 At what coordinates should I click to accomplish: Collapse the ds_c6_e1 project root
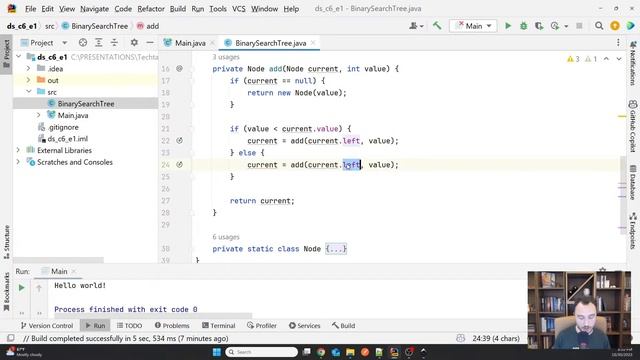click(x=19, y=57)
